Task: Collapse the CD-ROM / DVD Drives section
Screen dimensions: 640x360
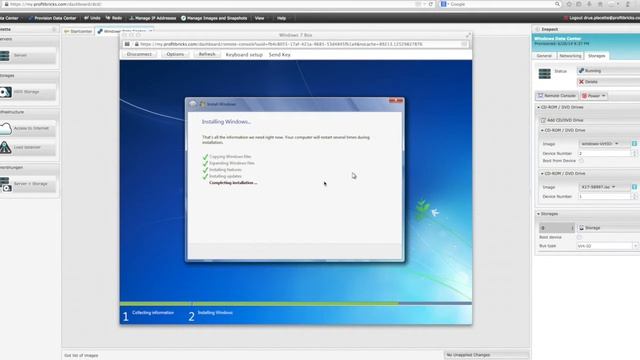Action: click(x=538, y=107)
